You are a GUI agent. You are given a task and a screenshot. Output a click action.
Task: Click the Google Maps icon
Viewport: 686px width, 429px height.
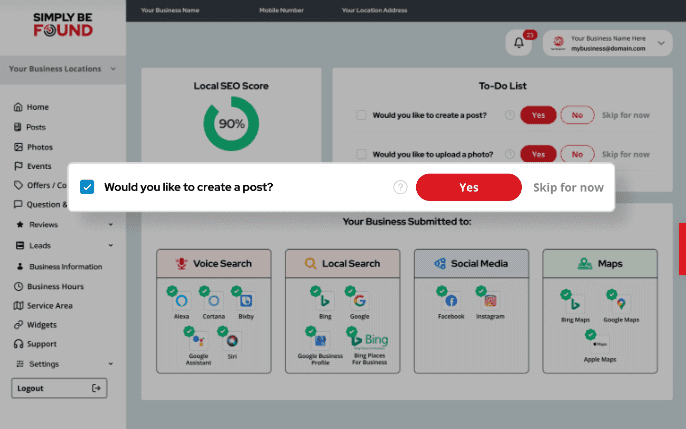coord(621,303)
